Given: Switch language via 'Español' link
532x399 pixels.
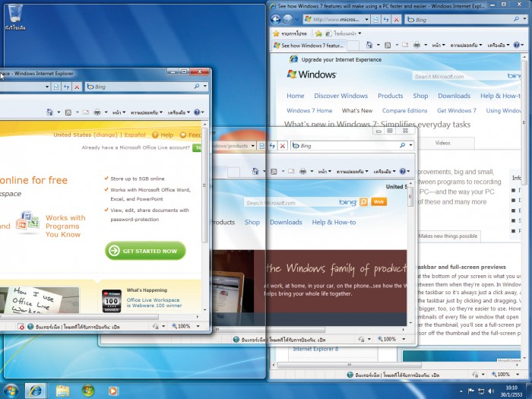Looking at the screenshot, I should pos(135,135).
